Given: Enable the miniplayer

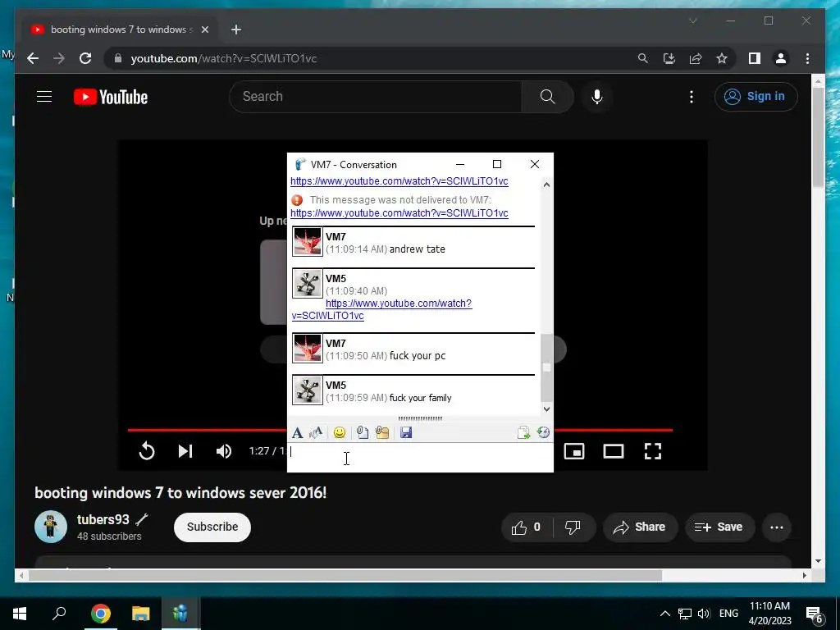Looking at the screenshot, I should pos(574,452).
